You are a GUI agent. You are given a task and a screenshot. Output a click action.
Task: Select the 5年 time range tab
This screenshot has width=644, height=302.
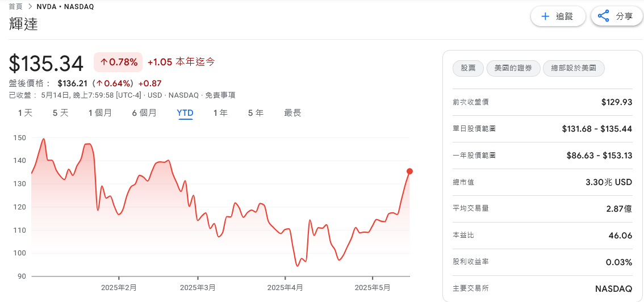tap(256, 113)
